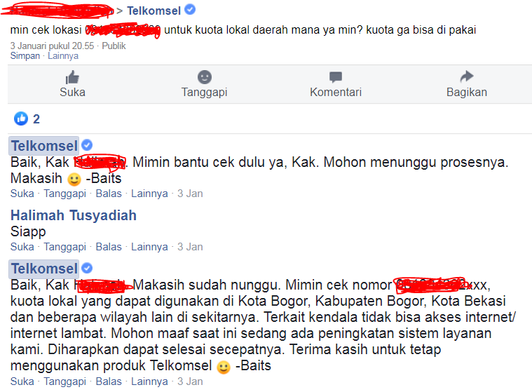Click Balas under Halimah's Siapp comment
532x392 pixels.
coord(109,247)
